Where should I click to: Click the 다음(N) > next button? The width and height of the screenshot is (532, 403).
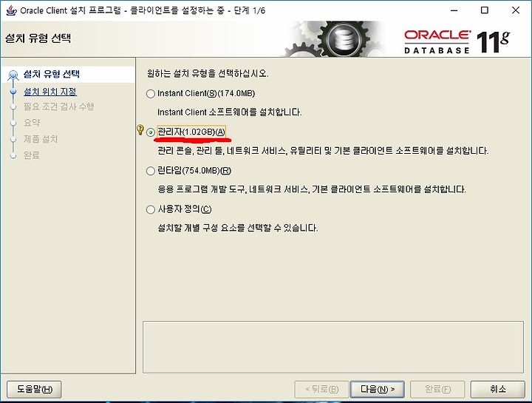click(x=378, y=389)
